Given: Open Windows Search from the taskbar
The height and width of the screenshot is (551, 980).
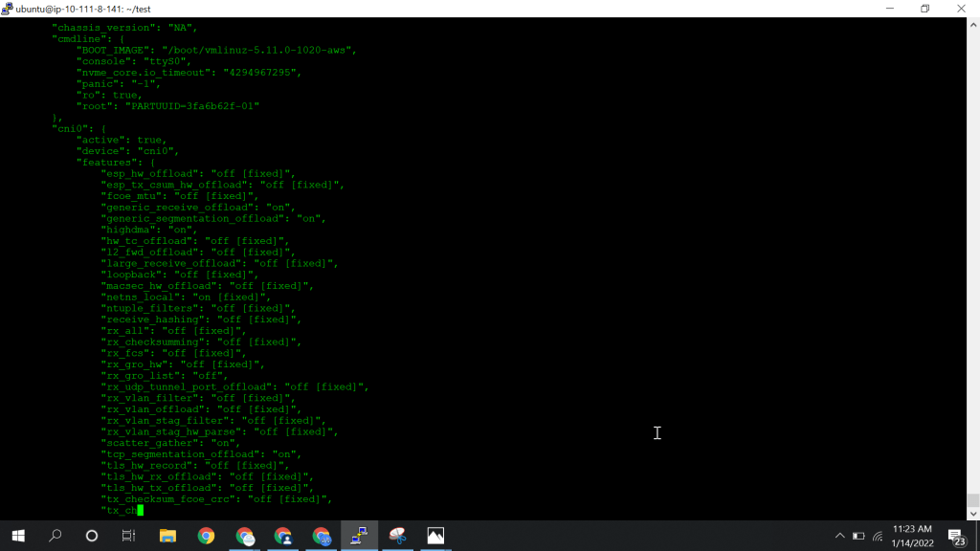Looking at the screenshot, I should (x=54, y=537).
